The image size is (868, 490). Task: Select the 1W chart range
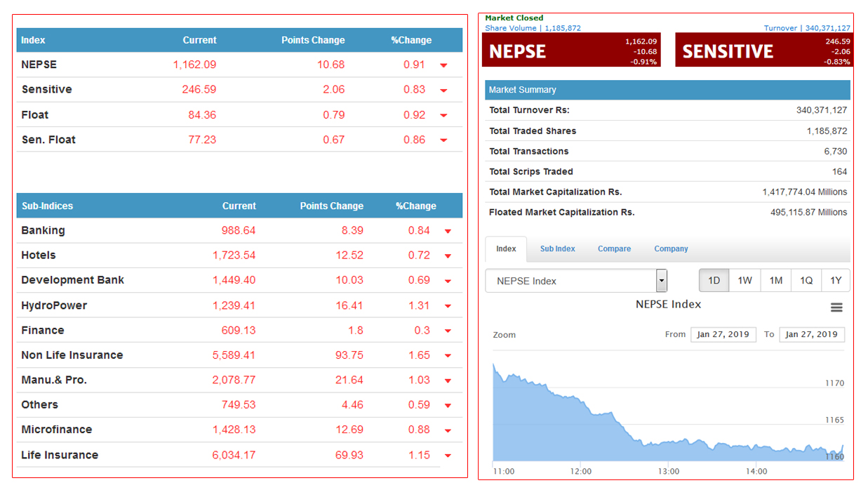click(745, 280)
